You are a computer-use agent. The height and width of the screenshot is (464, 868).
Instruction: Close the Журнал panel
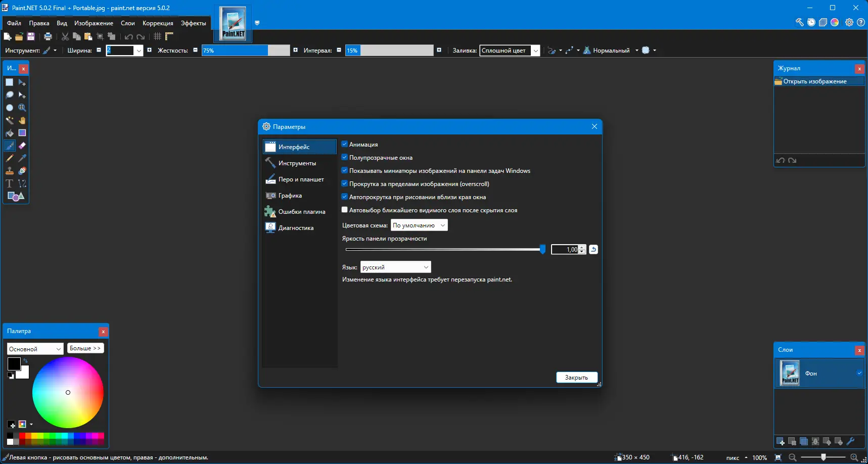(859, 69)
